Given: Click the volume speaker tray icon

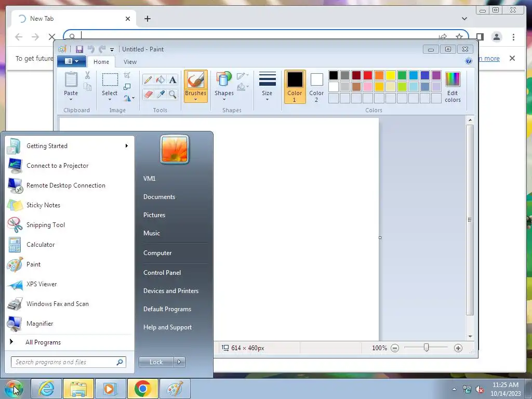Looking at the screenshot, I should 480,390.
